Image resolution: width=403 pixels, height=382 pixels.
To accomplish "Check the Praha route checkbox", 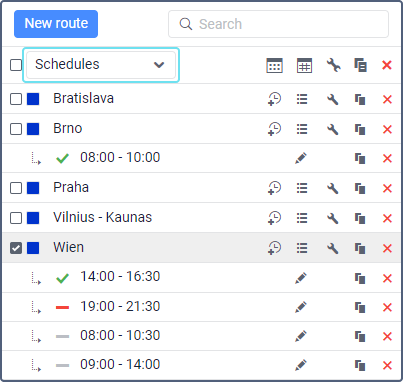I will click(x=16, y=188).
